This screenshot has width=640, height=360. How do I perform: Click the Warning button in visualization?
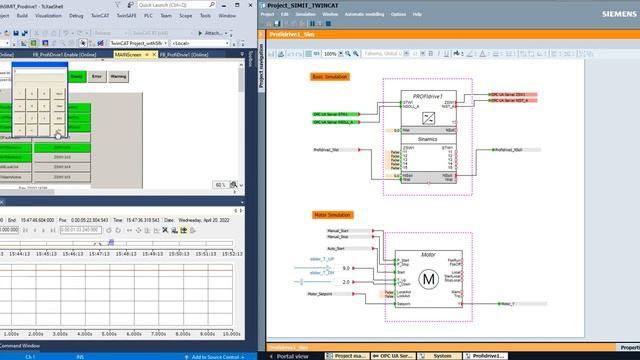click(x=118, y=76)
